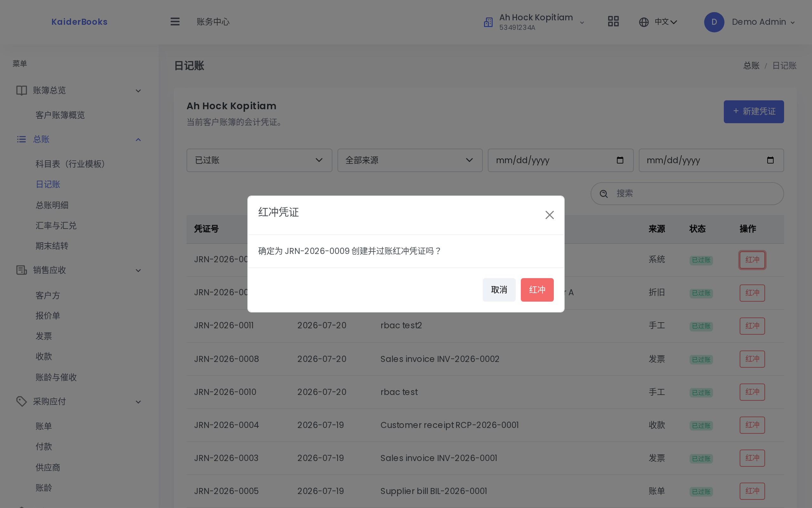Open 收款 sidebar item
This screenshot has width=812, height=508.
tap(44, 357)
